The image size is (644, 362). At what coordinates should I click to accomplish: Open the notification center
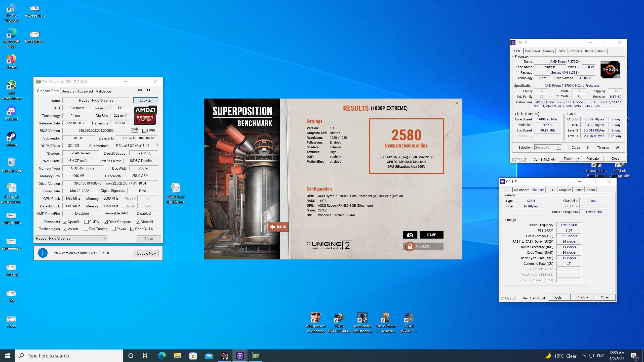634,356
